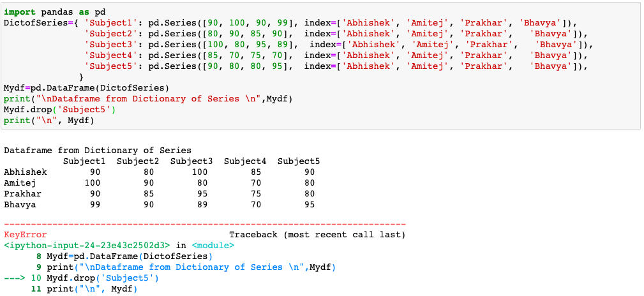Click the last print("\n", Mydf) line in the code cell
Viewport: 644px width, 296px height.
49,121
